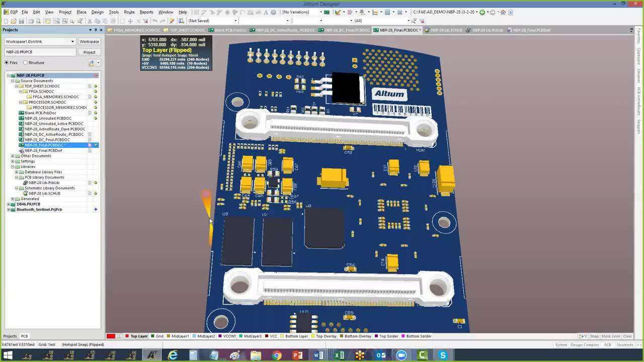Select NBP-28 Lib.SCHLIB in tree
This screenshot has height=362, width=644.
[44, 194]
